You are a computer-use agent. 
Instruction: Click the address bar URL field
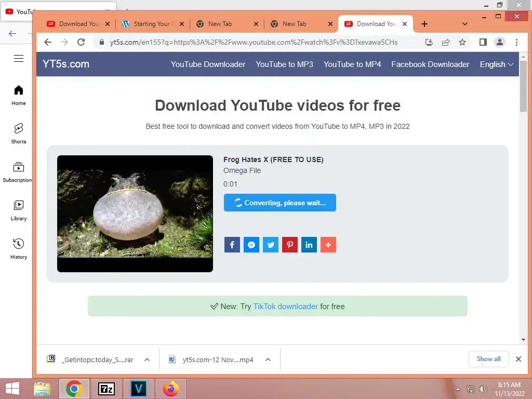click(254, 42)
